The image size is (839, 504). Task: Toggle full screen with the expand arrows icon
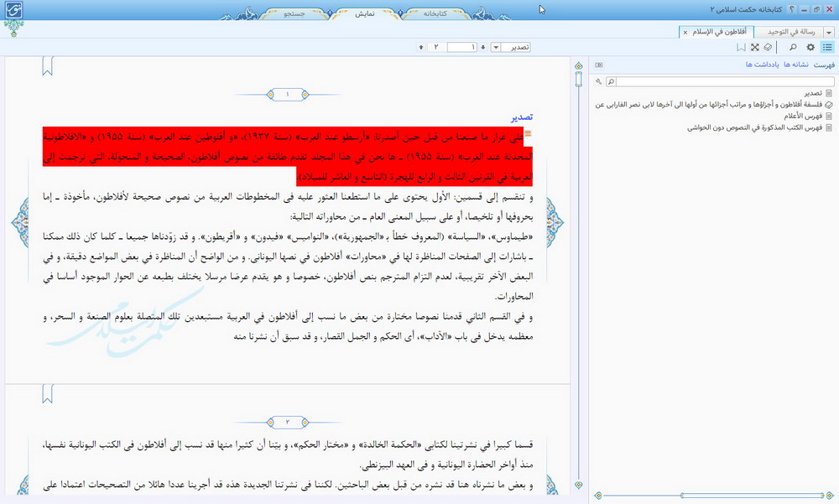755,47
